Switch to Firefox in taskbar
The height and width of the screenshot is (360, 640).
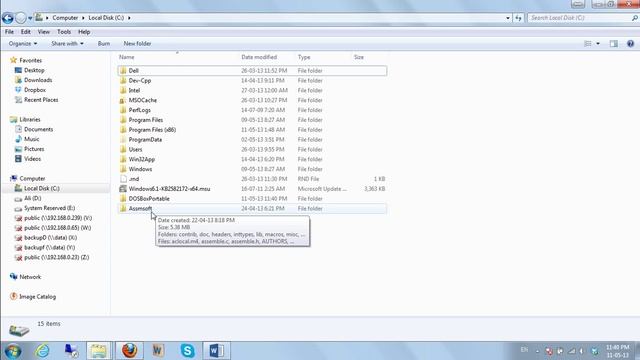tap(129, 351)
